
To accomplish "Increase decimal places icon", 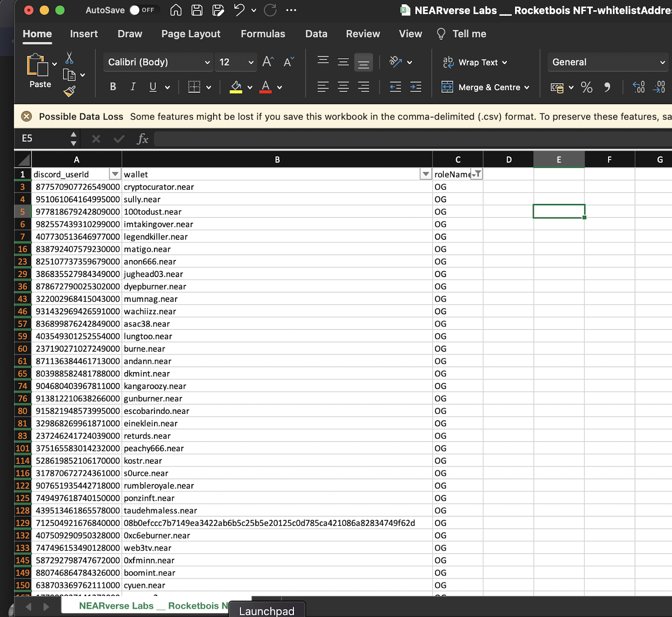I will (x=639, y=87).
